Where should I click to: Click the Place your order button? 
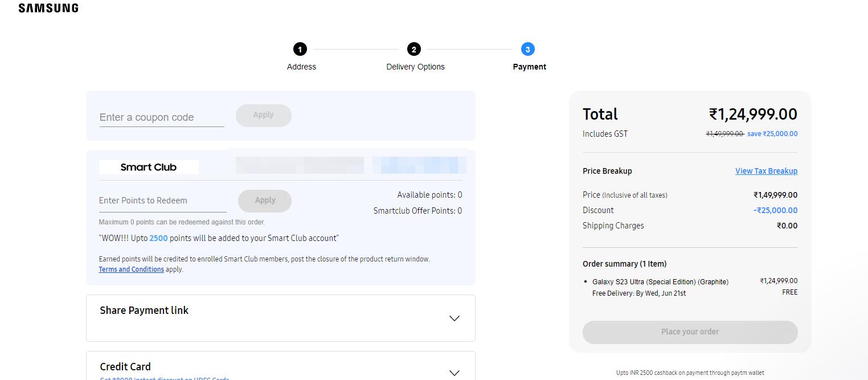[x=690, y=332]
